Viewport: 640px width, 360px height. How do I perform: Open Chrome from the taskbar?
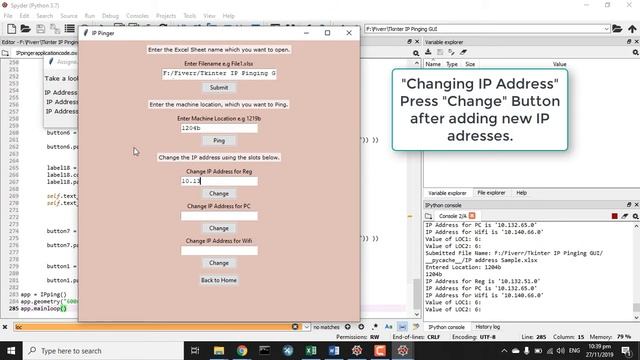point(242,351)
